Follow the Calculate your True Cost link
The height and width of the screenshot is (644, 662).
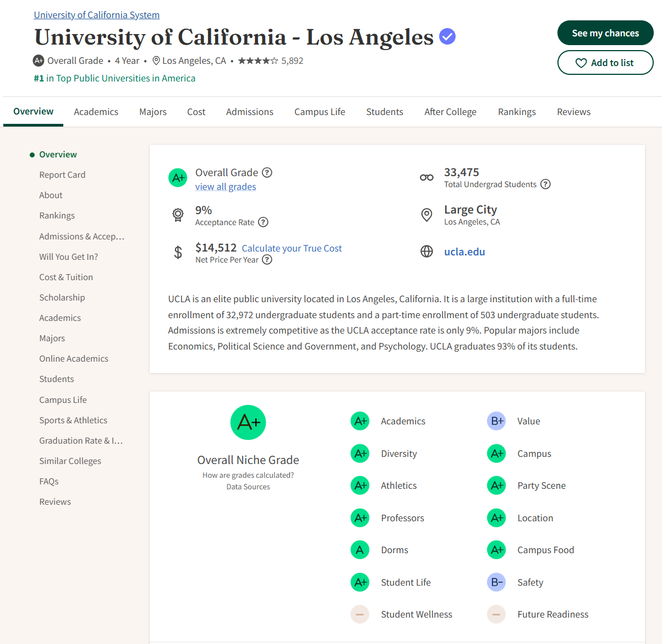click(x=292, y=248)
